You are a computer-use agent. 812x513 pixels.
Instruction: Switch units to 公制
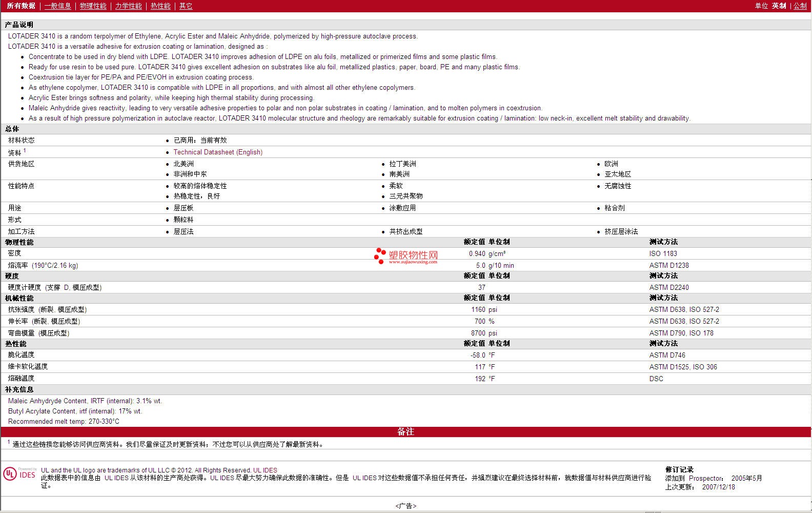[800, 6]
